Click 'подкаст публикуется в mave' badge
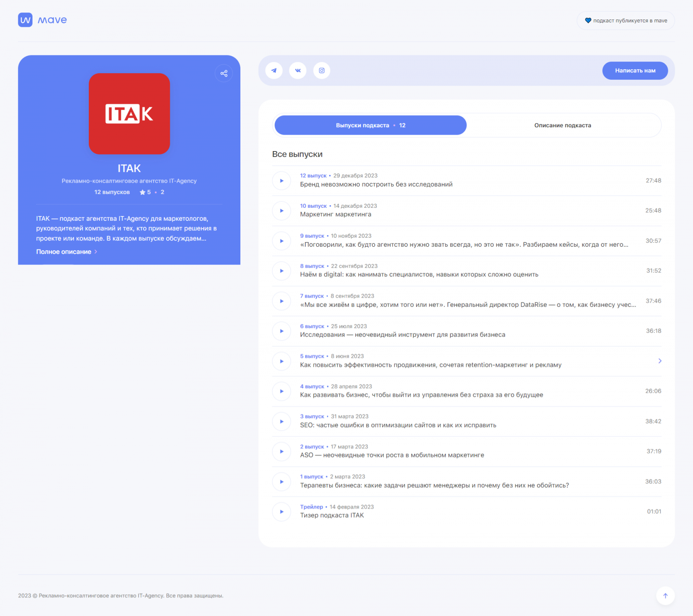This screenshot has height=616, width=693. (x=625, y=20)
